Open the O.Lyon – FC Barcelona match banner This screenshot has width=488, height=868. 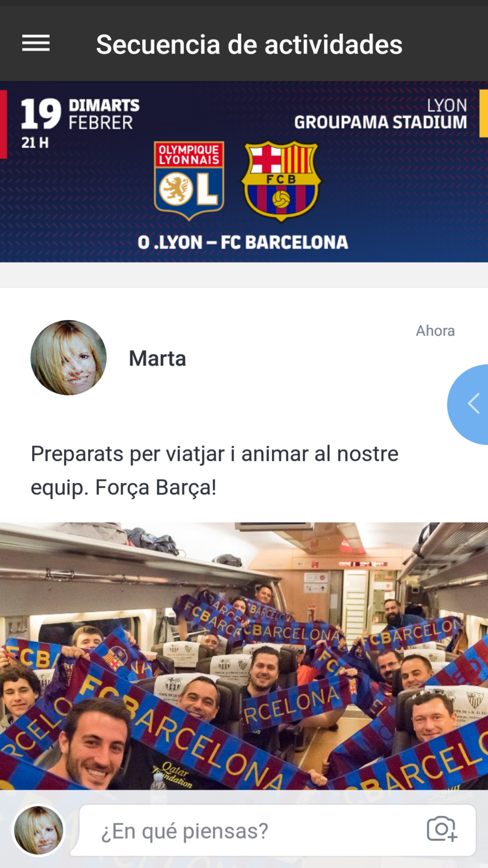click(x=244, y=172)
